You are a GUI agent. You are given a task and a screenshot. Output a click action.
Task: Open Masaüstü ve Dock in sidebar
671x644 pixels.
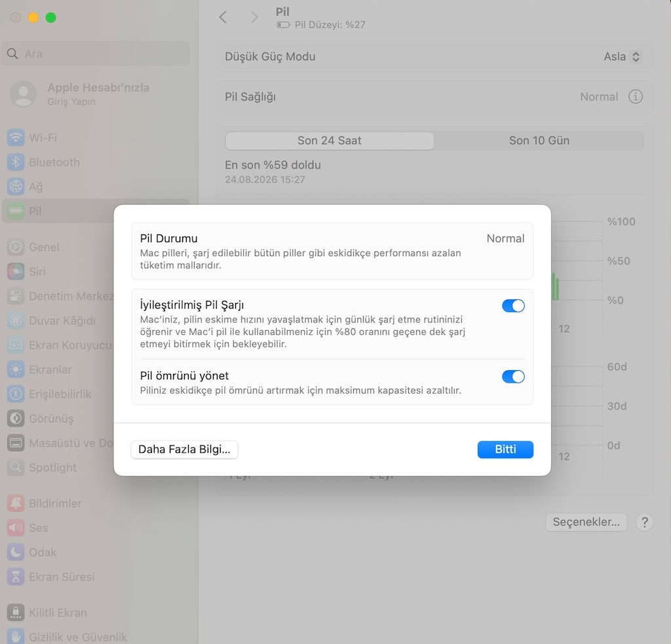click(58, 443)
